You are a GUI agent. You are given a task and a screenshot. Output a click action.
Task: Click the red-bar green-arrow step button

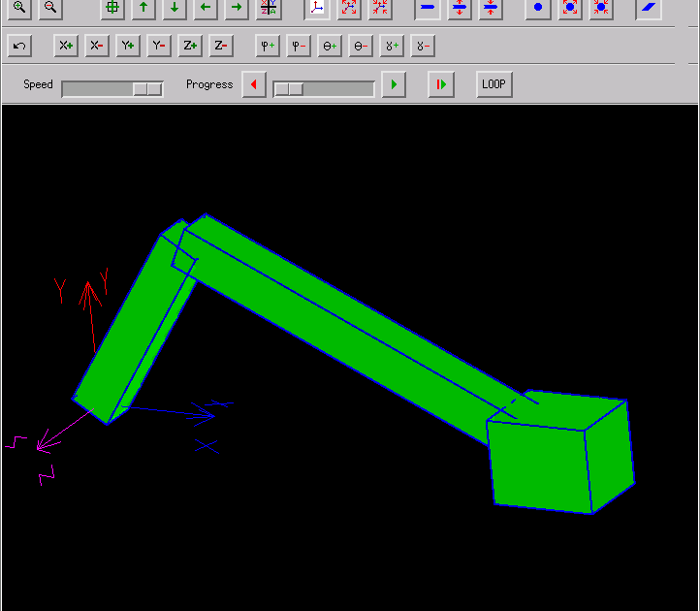pos(441,84)
